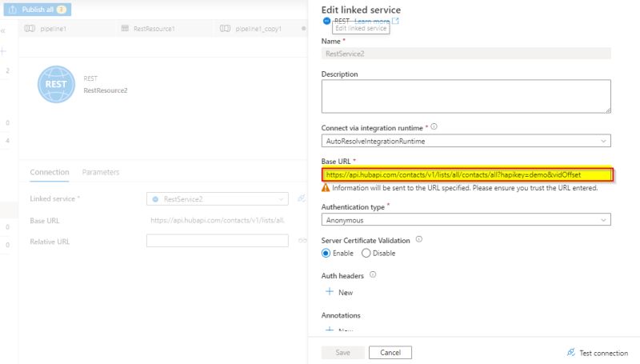
Task: Click Test connection
Action: pos(598,353)
